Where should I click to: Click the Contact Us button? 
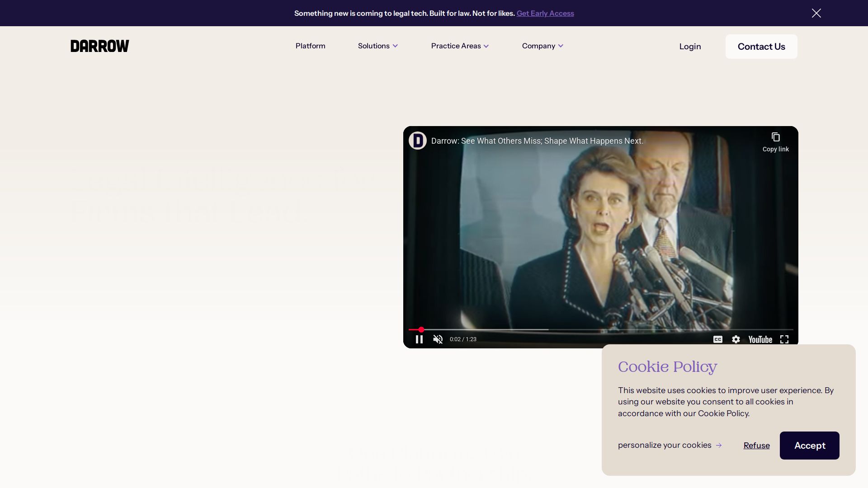pos(761,47)
